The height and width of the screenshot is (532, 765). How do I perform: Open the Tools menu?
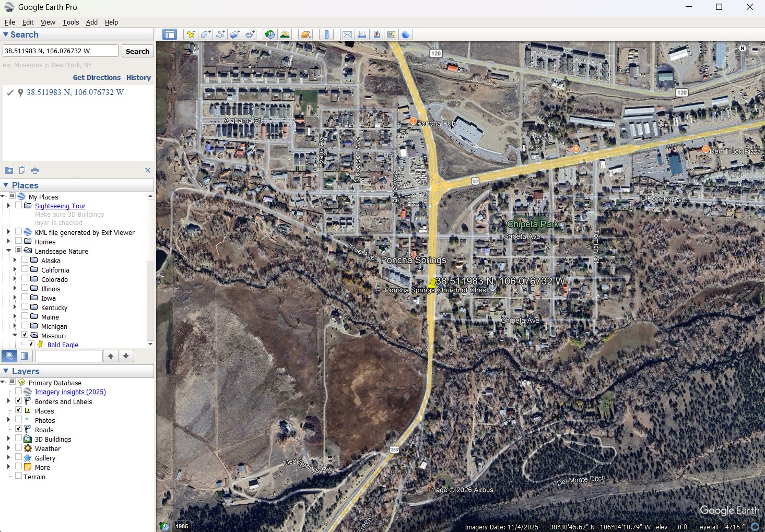[x=70, y=22]
